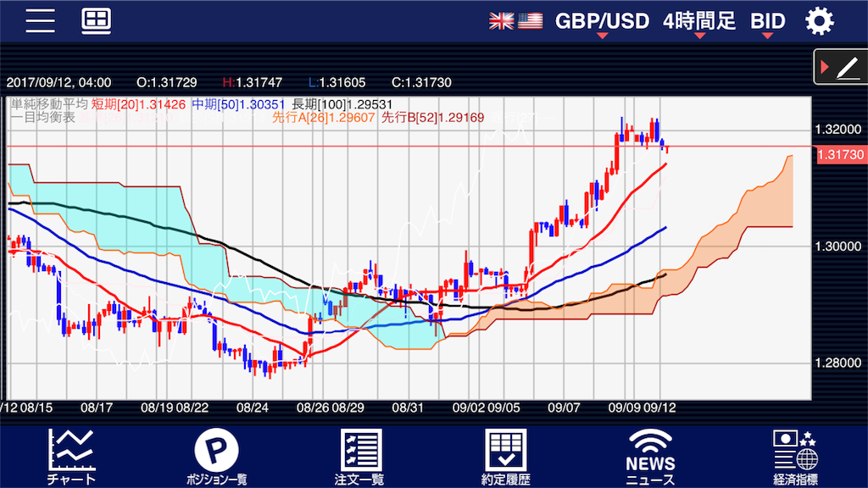Click the 1.30000 price axis label
The width and height of the screenshot is (868, 488).
pyautogui.click(x=838, y=247)
